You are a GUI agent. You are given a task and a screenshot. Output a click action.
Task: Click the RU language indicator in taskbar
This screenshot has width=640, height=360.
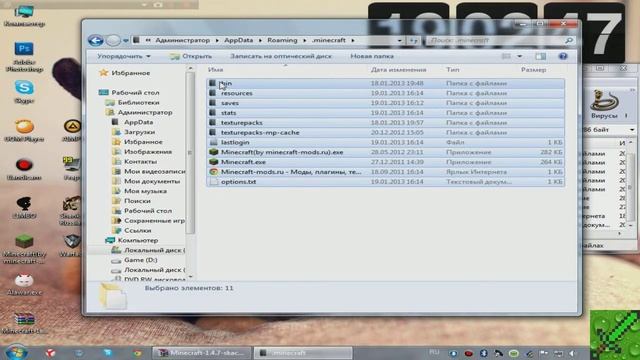click(x=434, y=352)
